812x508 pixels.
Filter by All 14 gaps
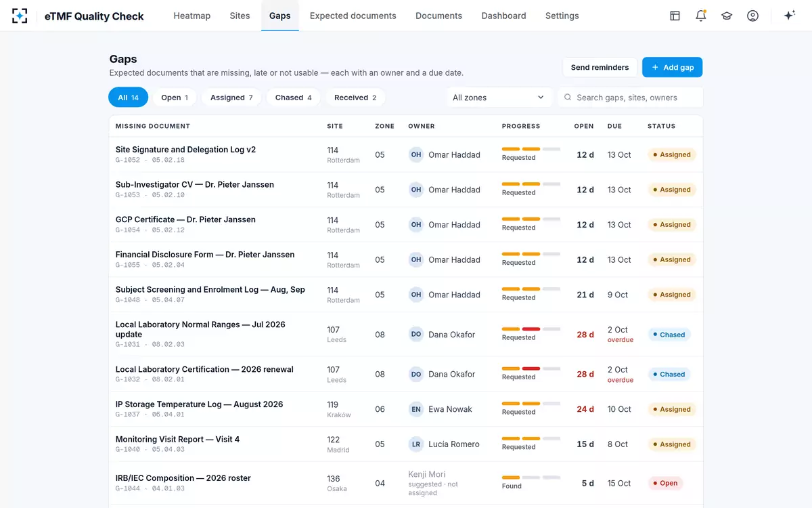(x=128, y=98)
